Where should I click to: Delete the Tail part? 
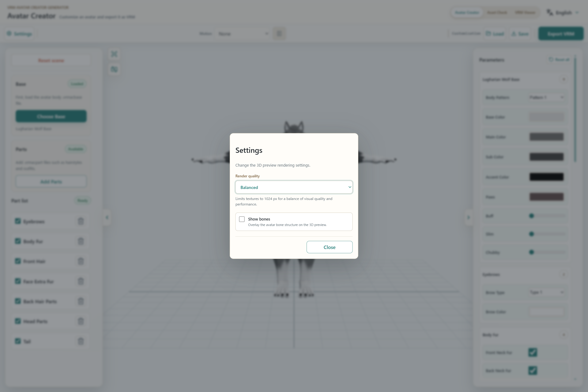(81, 341)
